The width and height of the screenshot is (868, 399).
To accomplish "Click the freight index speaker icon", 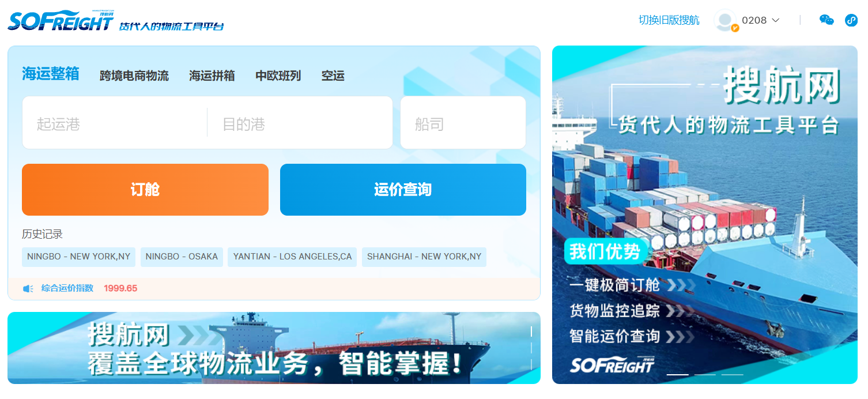I will click(x=28, y=288).
